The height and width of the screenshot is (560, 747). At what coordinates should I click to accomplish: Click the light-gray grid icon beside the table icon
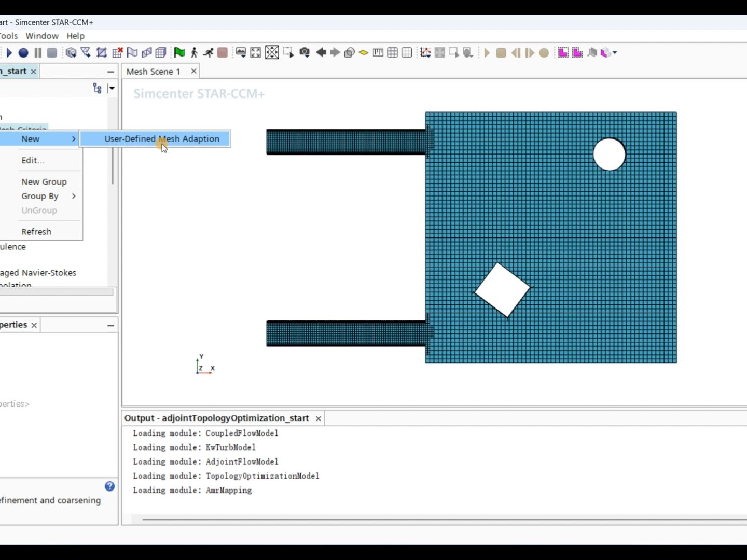(x=407, y=52)
